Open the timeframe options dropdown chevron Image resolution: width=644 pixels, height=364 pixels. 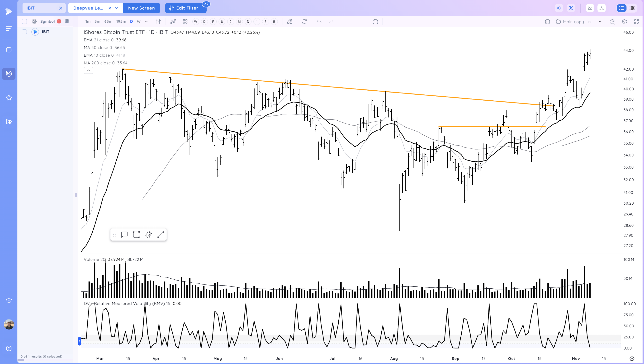click(x=146, y=22)
